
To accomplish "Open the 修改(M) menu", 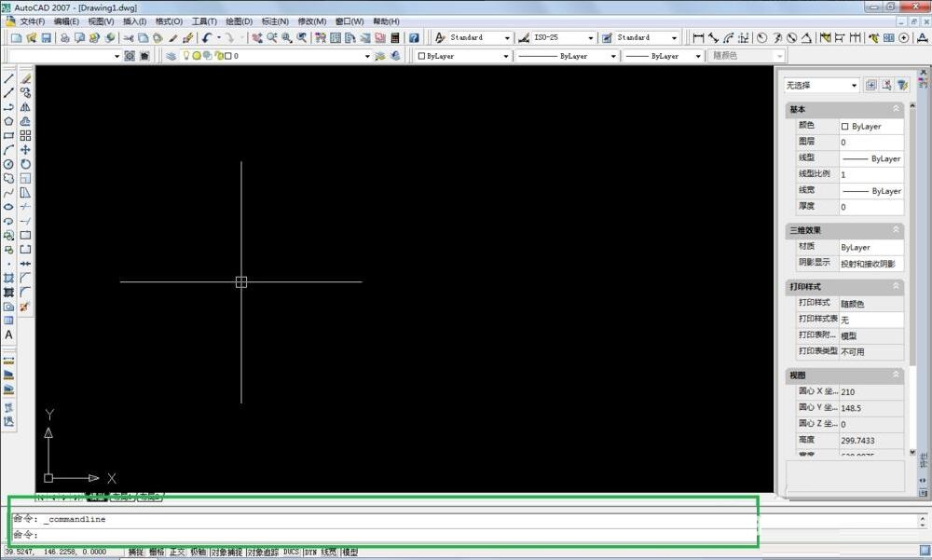I will pyautogui.click(x=312, y=21).
